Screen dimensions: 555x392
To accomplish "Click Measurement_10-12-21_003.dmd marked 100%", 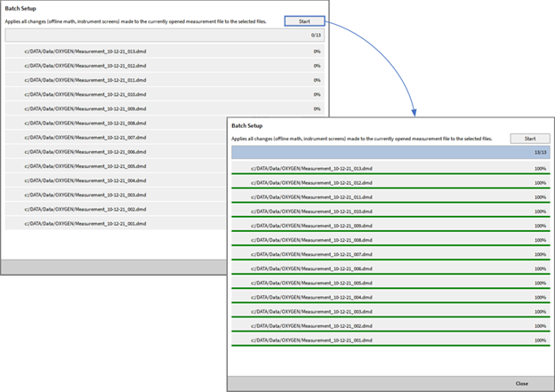I will pyautogui.click(x=311, y=311).
